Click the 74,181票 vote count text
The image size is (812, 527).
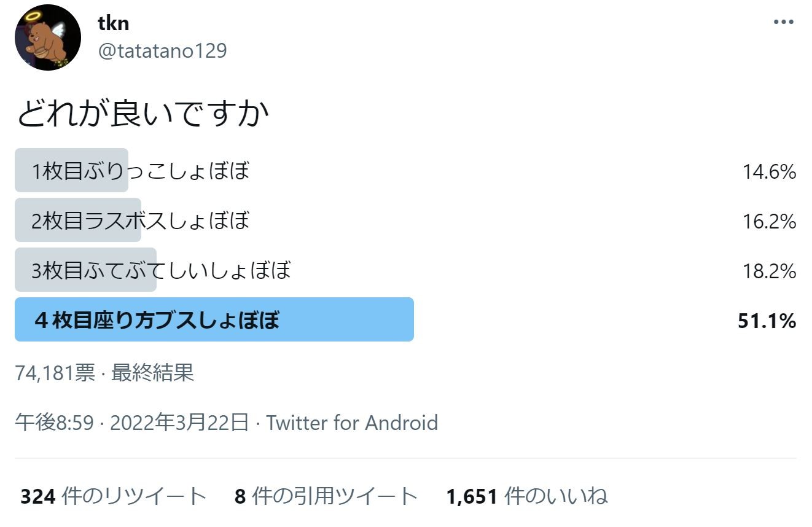tap(55, 373)
